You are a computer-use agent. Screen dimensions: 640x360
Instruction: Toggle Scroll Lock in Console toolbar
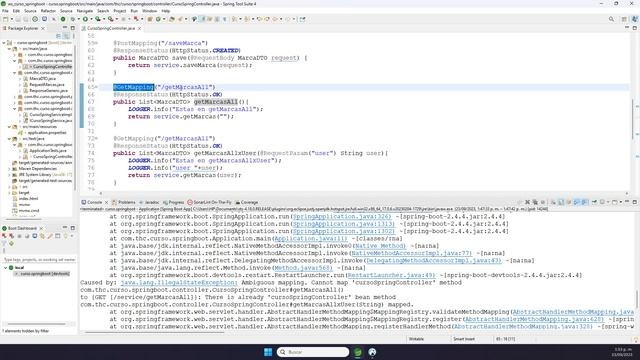(x=561, y=202)
